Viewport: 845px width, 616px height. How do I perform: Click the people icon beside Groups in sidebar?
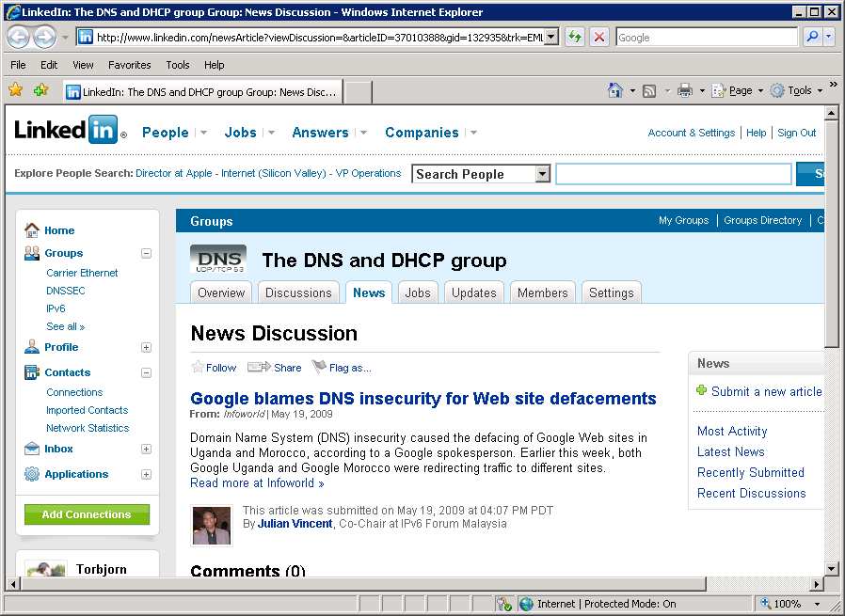pos(32,253)
